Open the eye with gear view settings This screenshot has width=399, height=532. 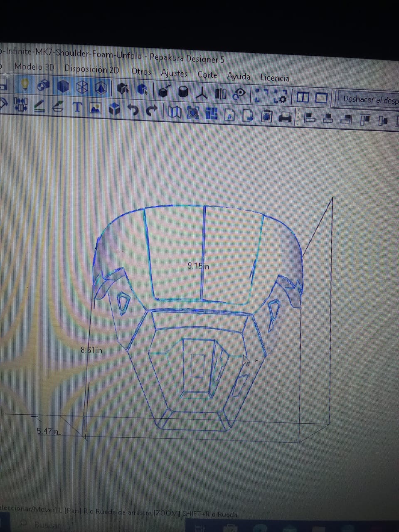tap(239, 95)
